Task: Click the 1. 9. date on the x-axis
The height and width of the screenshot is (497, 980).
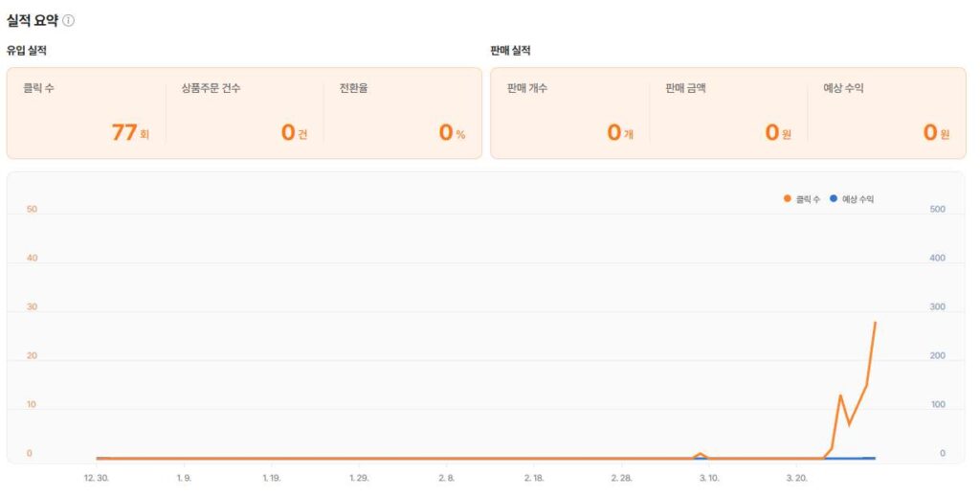Action: 184,477
